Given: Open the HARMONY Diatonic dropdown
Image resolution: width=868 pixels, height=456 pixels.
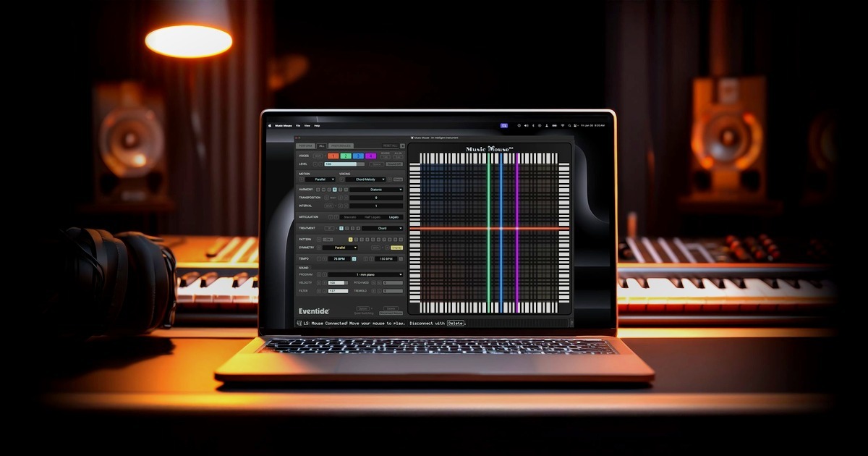Looking at the screenshot, I should 376,190.
